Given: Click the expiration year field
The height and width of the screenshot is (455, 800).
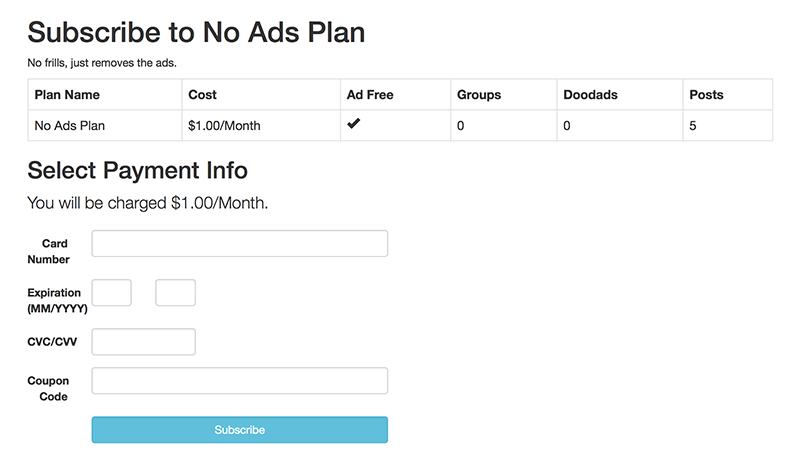Looking at the screenshot, I should tap(175, 293).
